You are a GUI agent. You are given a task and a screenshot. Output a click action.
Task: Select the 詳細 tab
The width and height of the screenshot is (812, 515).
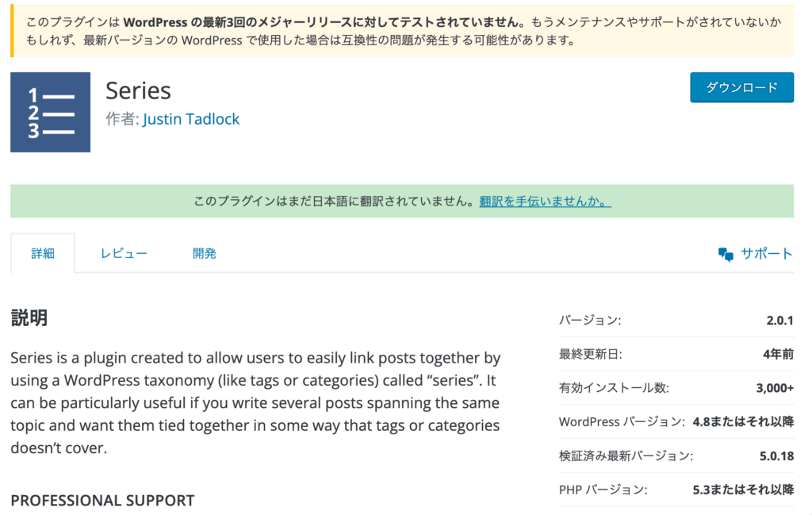click(43, 253)
